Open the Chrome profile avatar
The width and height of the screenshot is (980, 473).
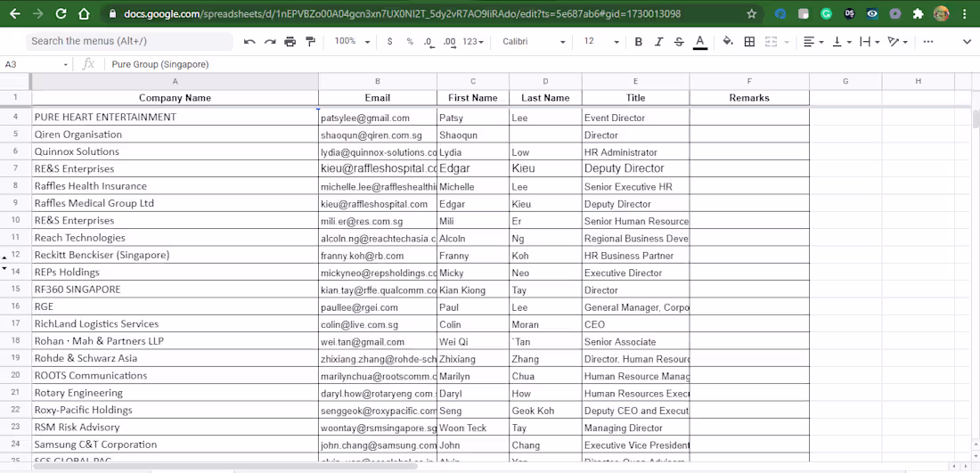[x=942, y=13]
